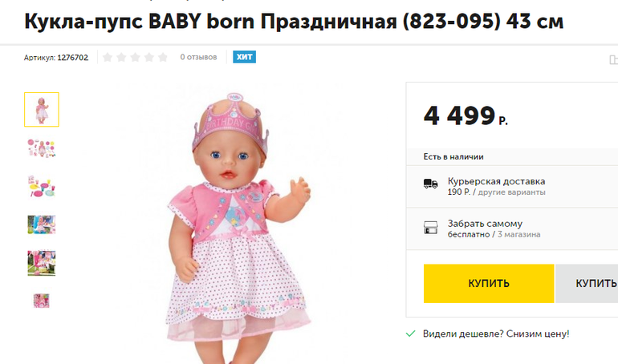Open the last packaging box thumbnail
The width and height of the screenshot is (618, 364).
coord(42,301)
